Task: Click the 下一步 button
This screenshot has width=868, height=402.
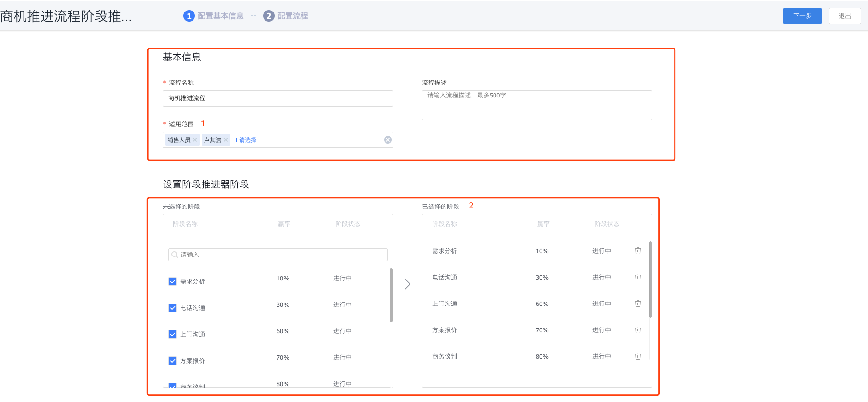Action: [802, 16]
